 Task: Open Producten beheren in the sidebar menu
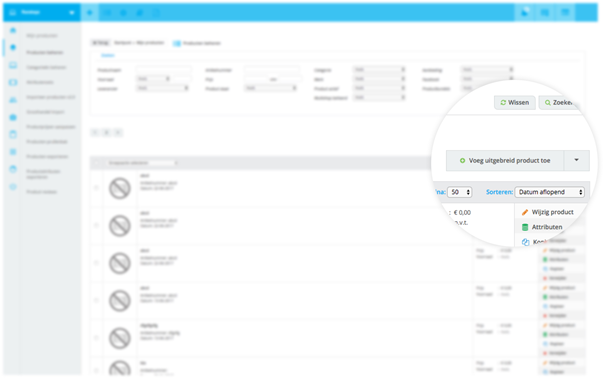45,52
